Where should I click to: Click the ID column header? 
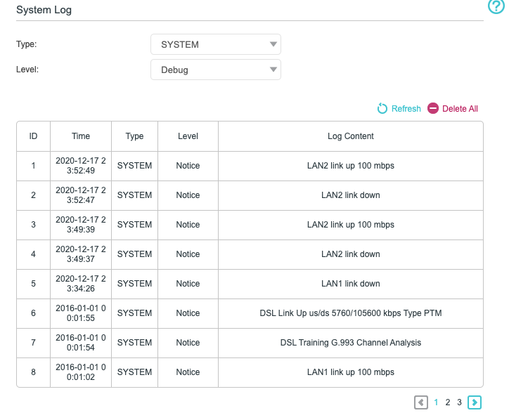(x=33, y=136)
